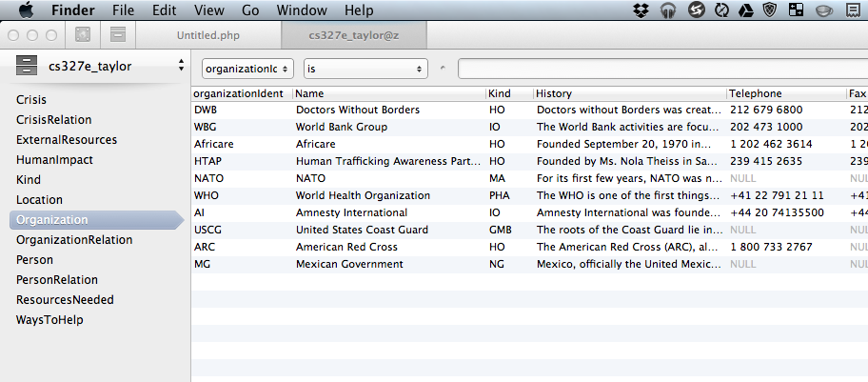Select the ExternalResources table

click(x=67, y=140)
